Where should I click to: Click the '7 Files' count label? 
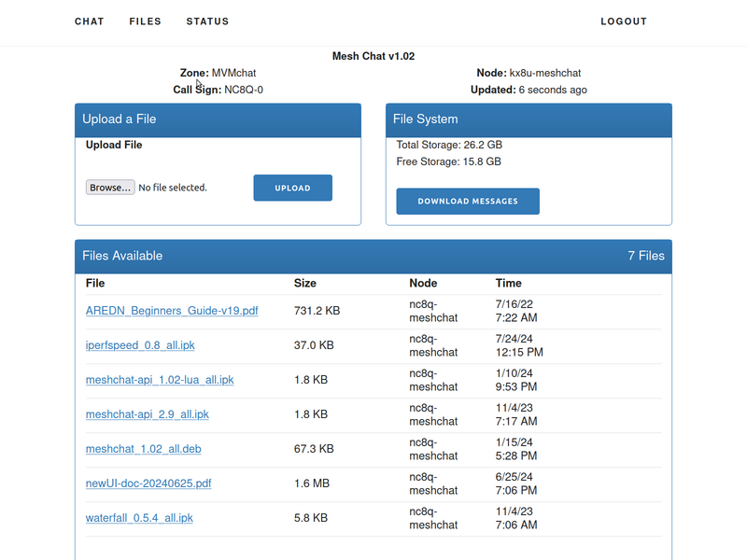(x=646, y=256)
